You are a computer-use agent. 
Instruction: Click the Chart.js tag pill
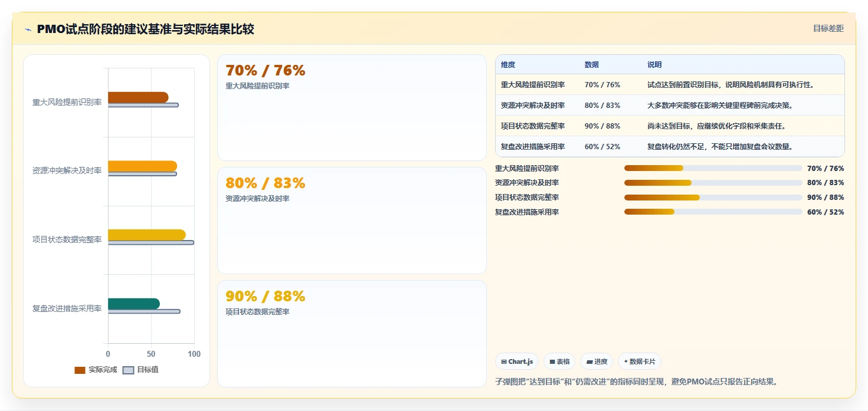click(x=517, y=361)
